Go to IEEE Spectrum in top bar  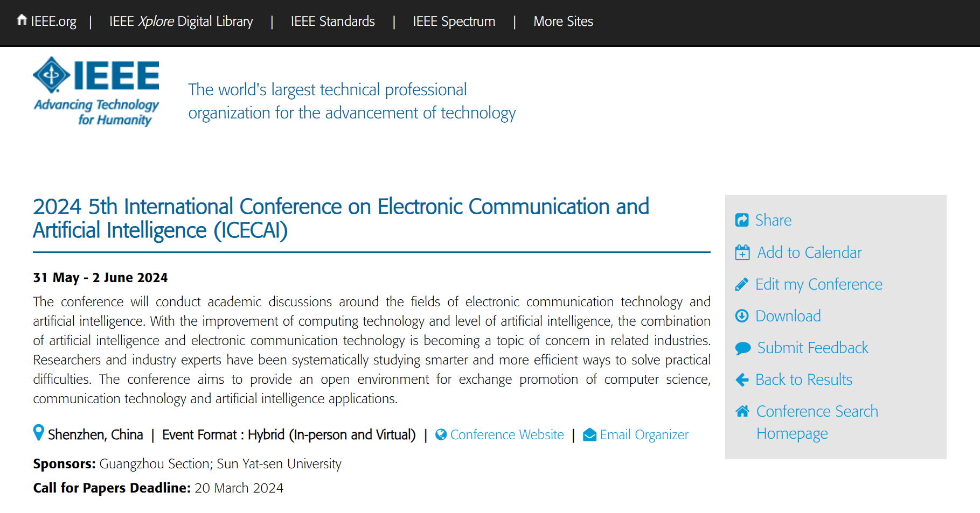[x=454, y=22]
